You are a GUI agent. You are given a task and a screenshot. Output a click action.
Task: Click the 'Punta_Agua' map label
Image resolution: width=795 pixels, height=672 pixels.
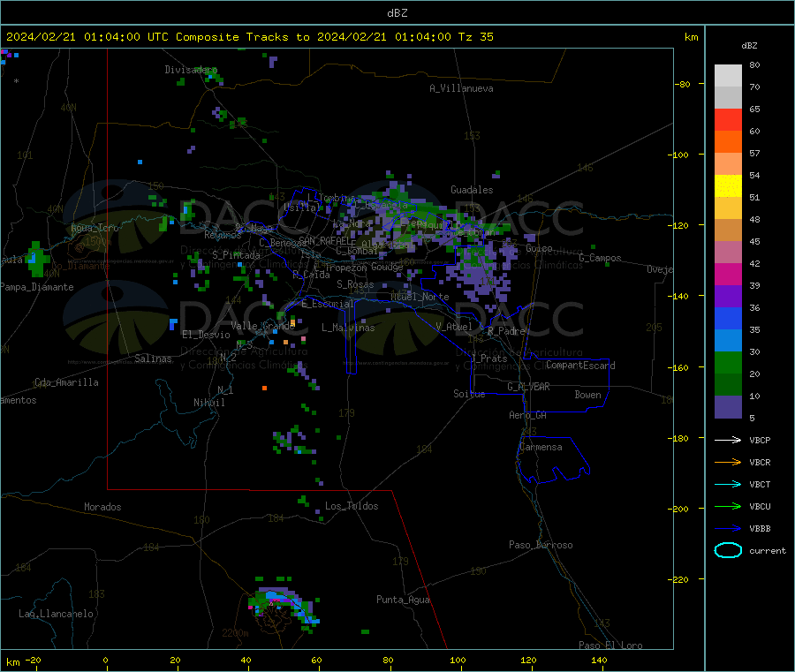click(403, 600)
